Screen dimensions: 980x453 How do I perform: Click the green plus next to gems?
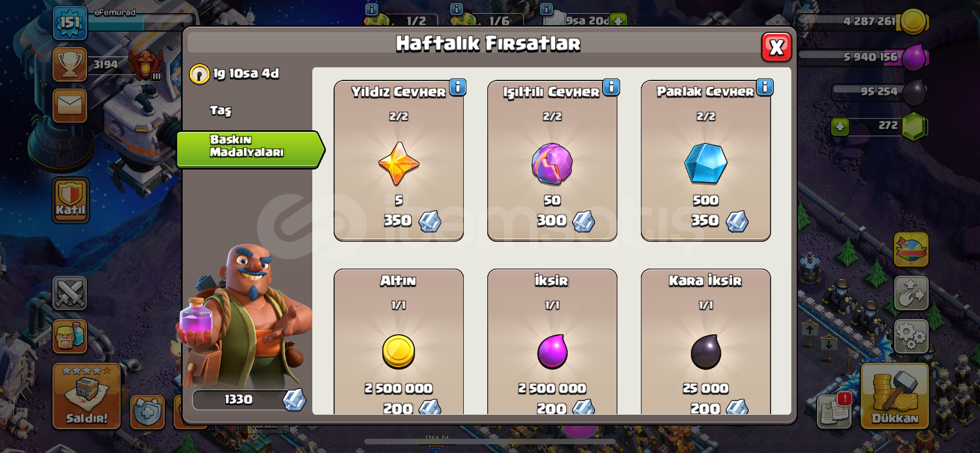[x=839, y=127]
